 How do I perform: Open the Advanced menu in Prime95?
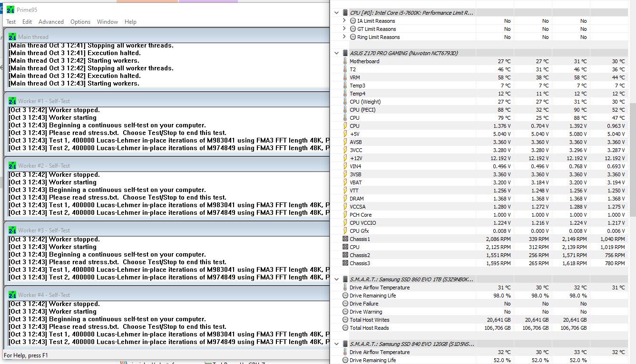pos(51,22)
